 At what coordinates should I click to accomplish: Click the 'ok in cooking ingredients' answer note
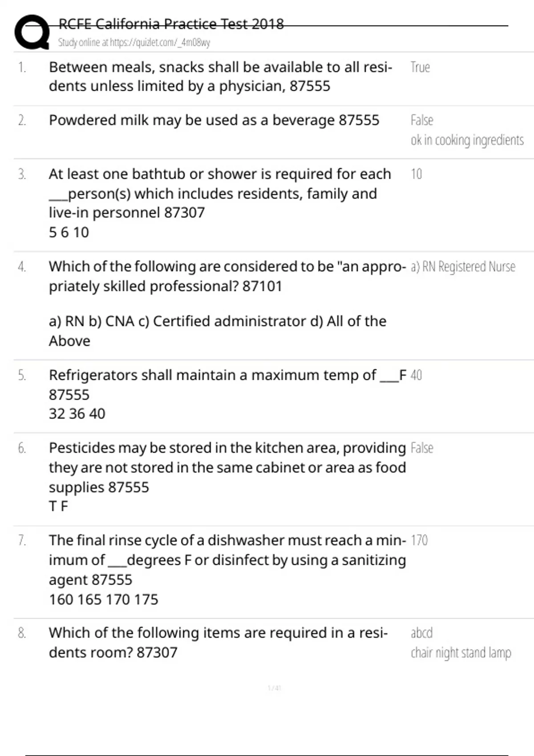coord(467,140)
